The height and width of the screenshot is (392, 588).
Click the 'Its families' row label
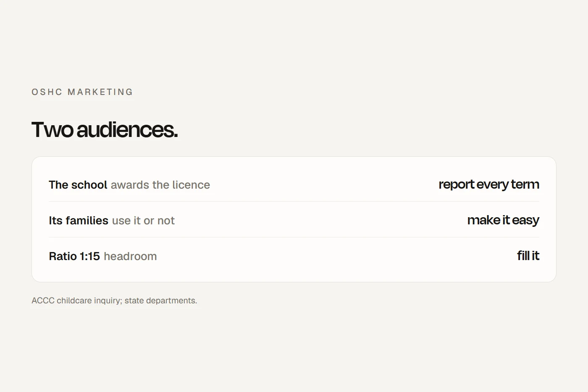(79, 221)
